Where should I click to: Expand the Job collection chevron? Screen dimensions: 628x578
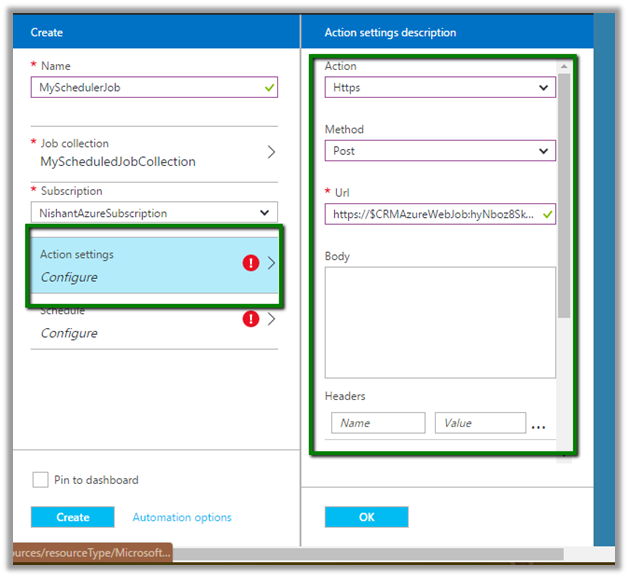pyautogui.click(x=271, y=153)
